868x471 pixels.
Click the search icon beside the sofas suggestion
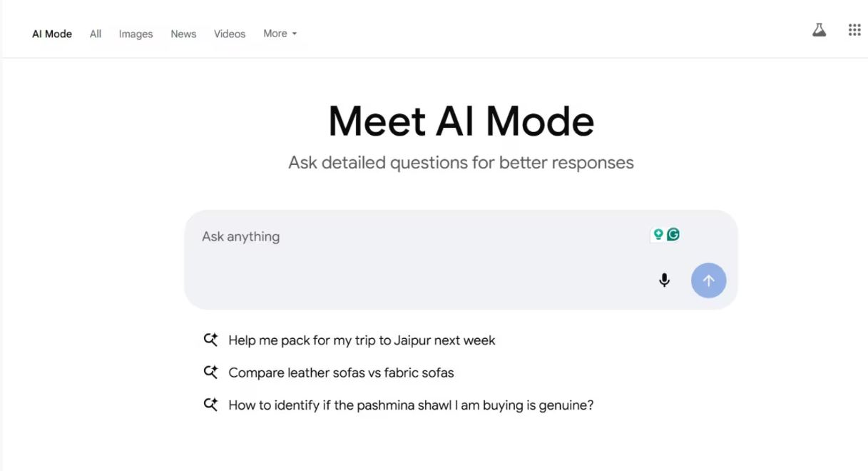click(210, 372)
